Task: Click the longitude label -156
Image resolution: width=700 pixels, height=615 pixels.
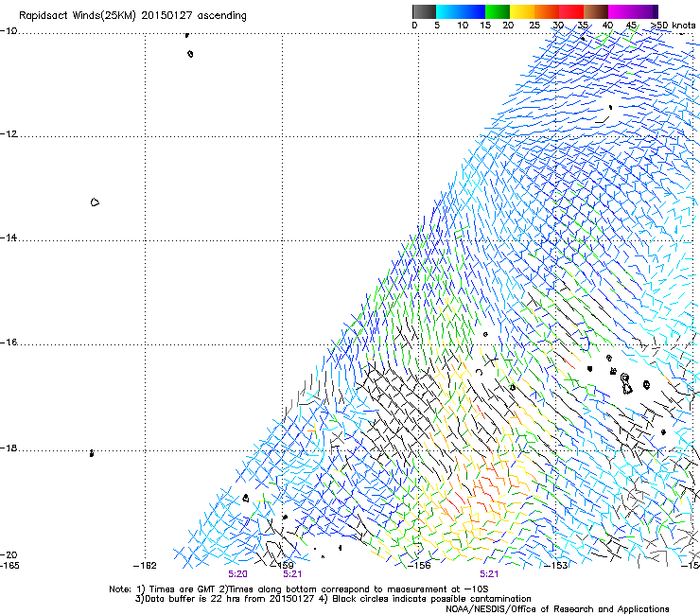Action: coord(419,566)
